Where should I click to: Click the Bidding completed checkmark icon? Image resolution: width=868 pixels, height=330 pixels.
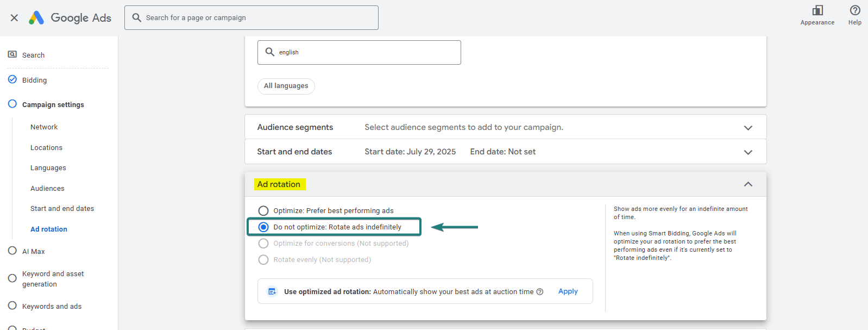[x=12, y=79]
